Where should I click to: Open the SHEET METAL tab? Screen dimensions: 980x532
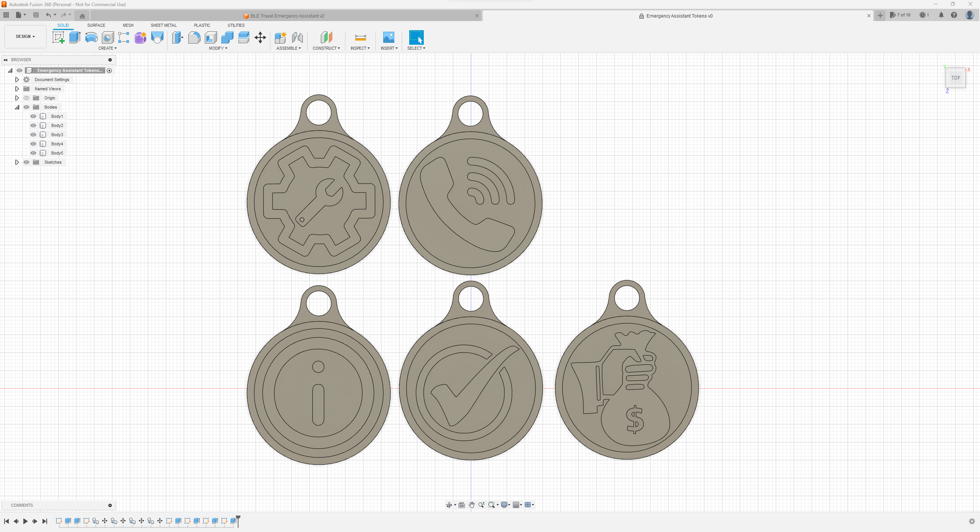tap(163, 25)
